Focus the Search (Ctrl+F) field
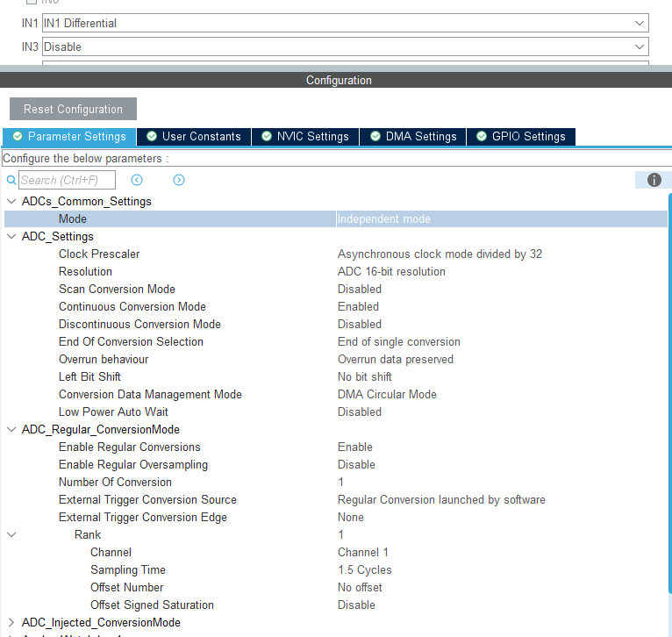Screen dimensions: 672x637 tap(67, 180)
